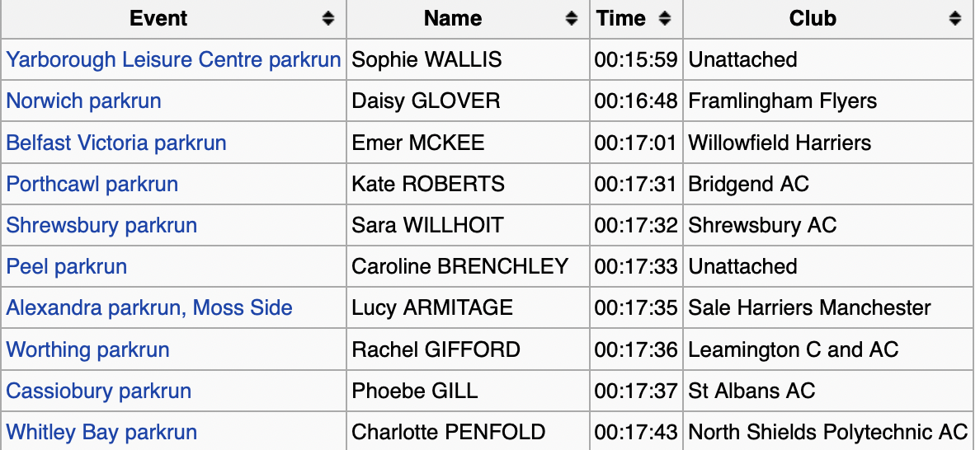Click the Event column header text

click(158, 19)
